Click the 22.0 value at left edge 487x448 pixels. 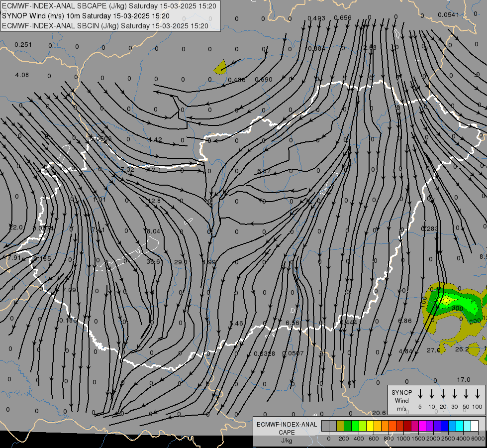[x=16, y=227]
